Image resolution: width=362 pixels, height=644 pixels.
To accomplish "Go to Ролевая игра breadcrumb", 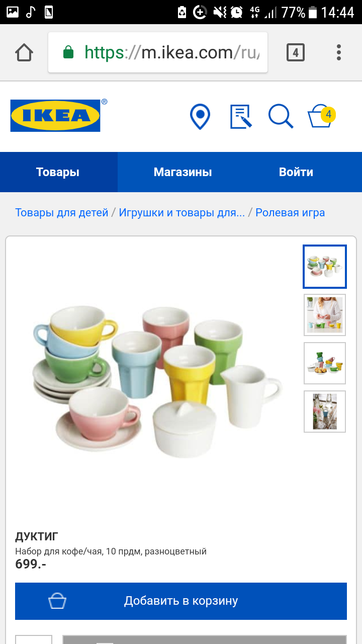I will tap(290, 212).
